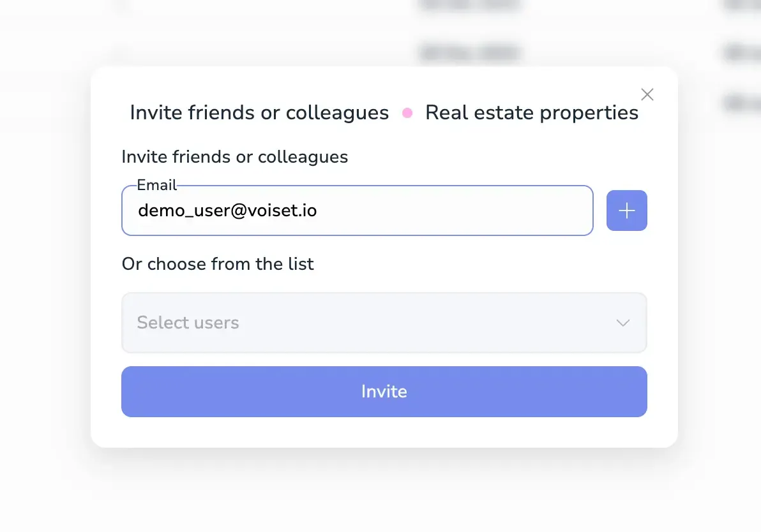Click the floating Email label
761x532 pixels.
(x=156, y=186)
